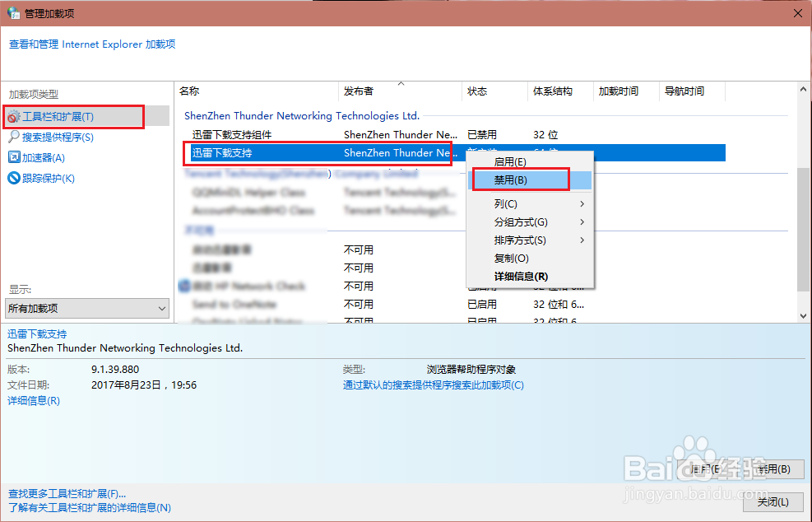Image resolution: width=812 pixels, height=522 pixels.
Task: Sort the list by 名称 column header
Action: tap(257, 91)
